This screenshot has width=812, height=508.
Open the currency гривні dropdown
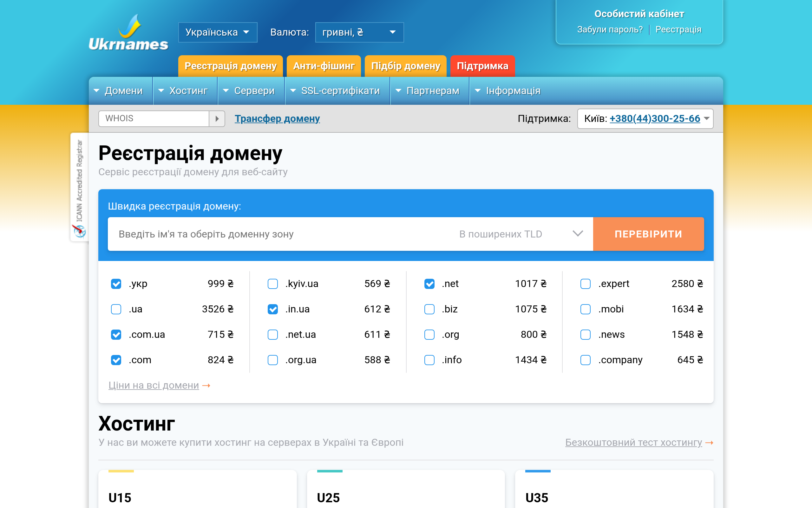(359, 32)
